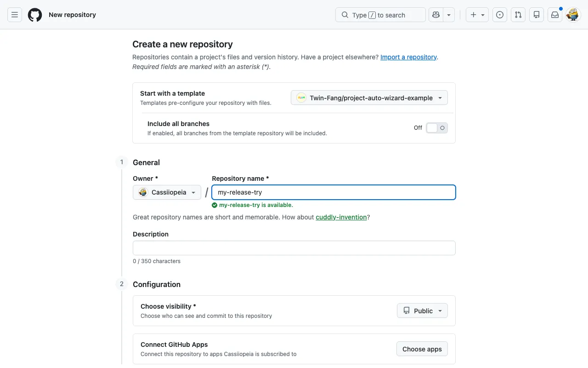Click the Repository name input field
588x368 pixels.
(334, 192)
